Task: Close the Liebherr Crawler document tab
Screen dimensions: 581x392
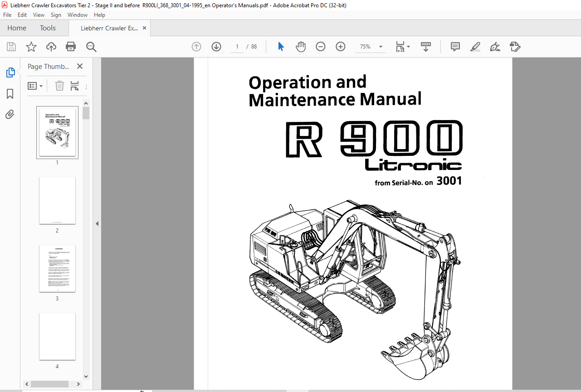Action: pyautogui.click(x=145, y=28)
